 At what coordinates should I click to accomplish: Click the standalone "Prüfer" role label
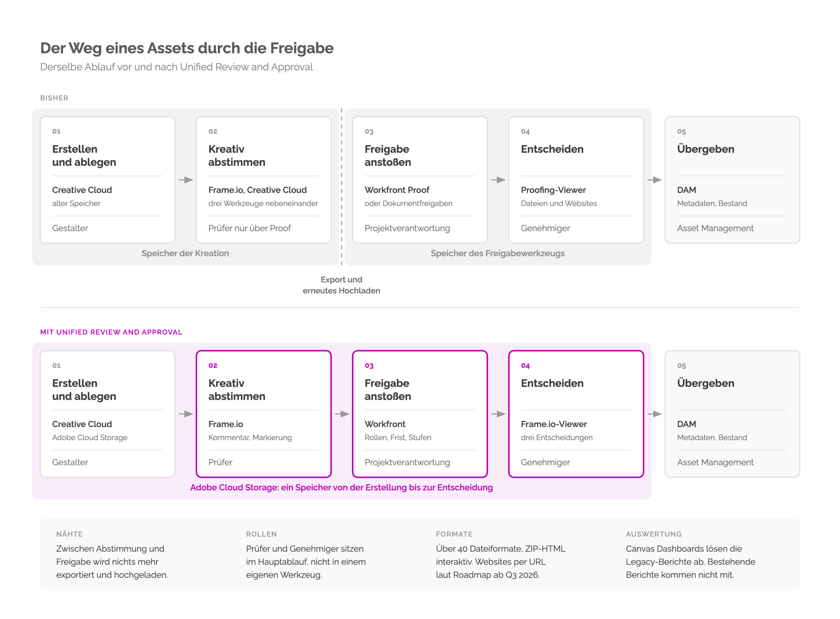pos(220,462)
